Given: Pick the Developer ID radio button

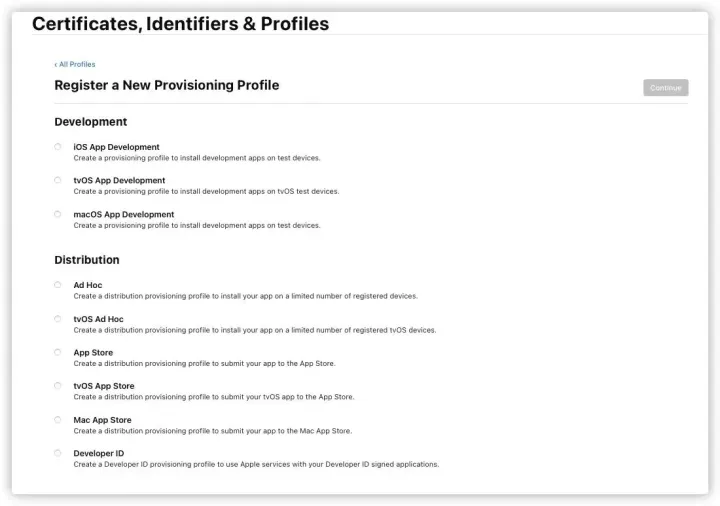Looking at the screenshot, I should [58, 453].
